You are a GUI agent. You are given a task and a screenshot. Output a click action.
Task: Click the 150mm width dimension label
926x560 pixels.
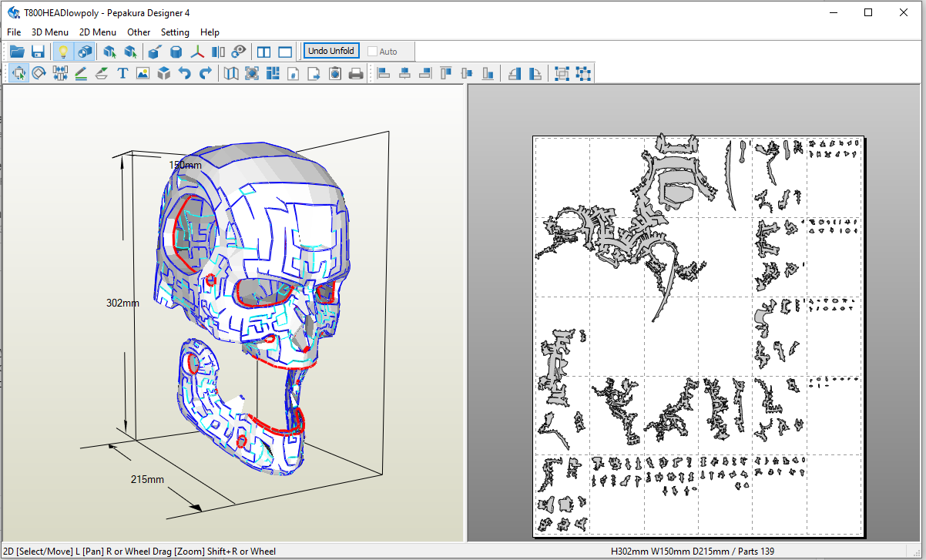[x=186, y=165]
